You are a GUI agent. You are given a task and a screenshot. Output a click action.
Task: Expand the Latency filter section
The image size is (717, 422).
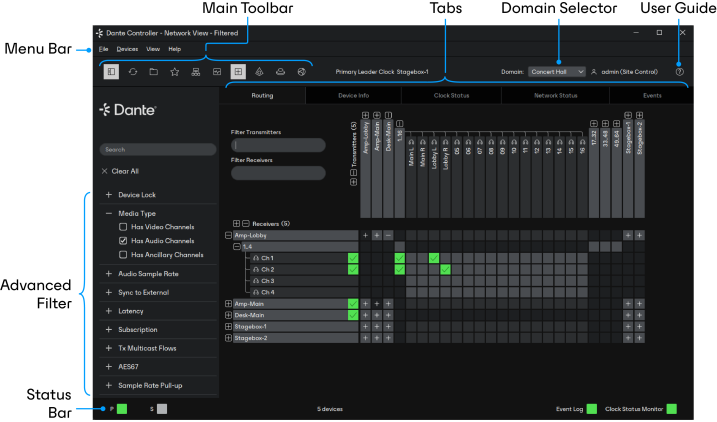point(109,311)
